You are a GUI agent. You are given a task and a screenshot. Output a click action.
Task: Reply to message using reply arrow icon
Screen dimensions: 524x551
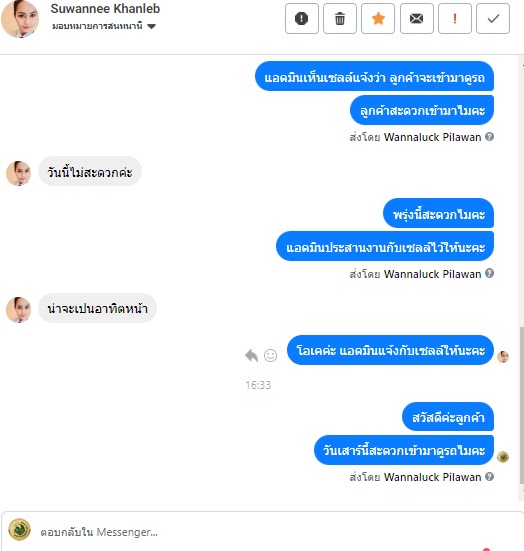(x=252, y=355)
